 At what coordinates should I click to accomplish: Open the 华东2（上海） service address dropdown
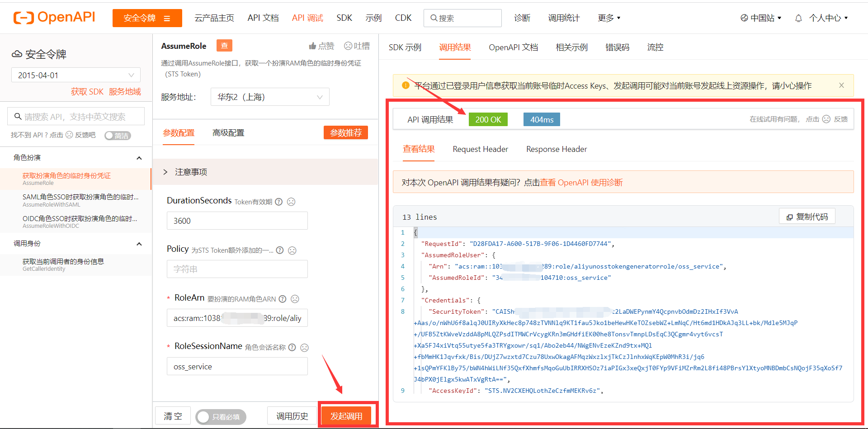click(x=270, y=97)
